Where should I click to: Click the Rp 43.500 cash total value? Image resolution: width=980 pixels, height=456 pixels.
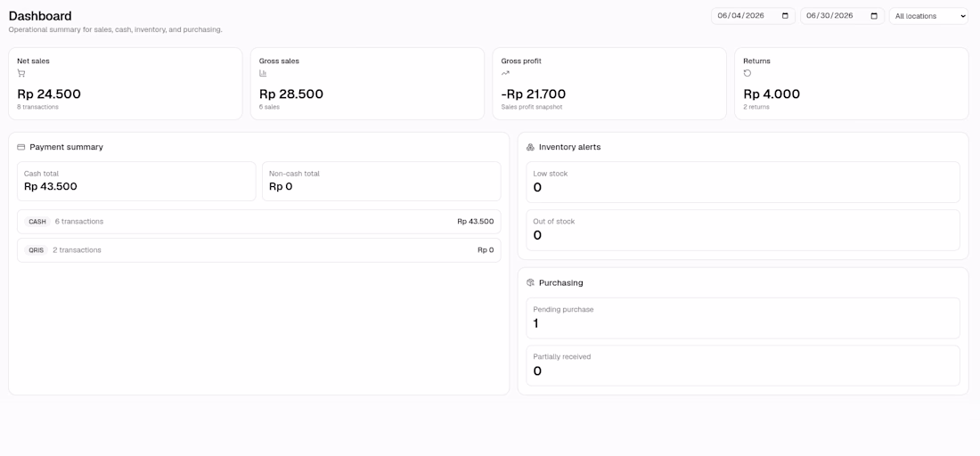click(51, 186)
